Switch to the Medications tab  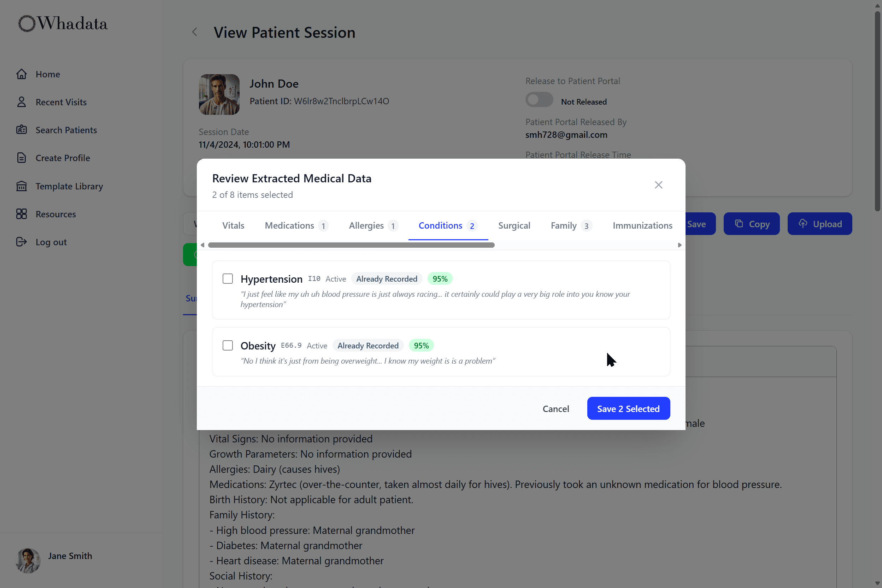289,225
